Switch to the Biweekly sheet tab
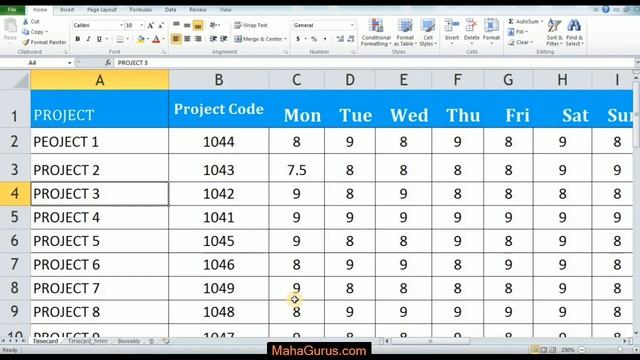Viewport: 640px width, 360px height. (x=129, y=341)
